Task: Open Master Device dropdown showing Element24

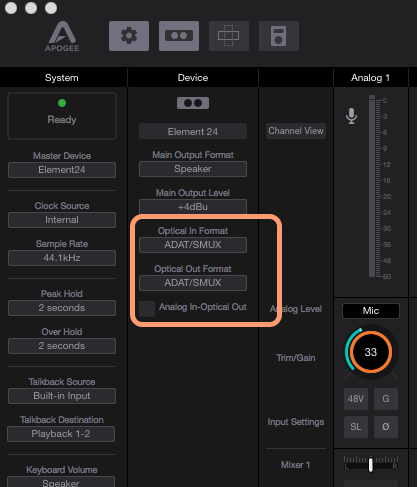Action: pos(62,170)
